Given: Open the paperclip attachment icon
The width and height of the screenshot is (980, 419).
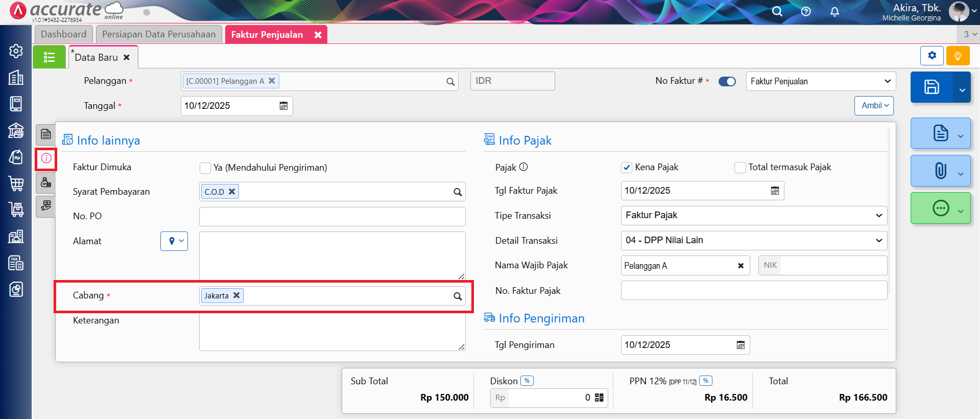Looking at the screenshot, I should tap(940, 171).
